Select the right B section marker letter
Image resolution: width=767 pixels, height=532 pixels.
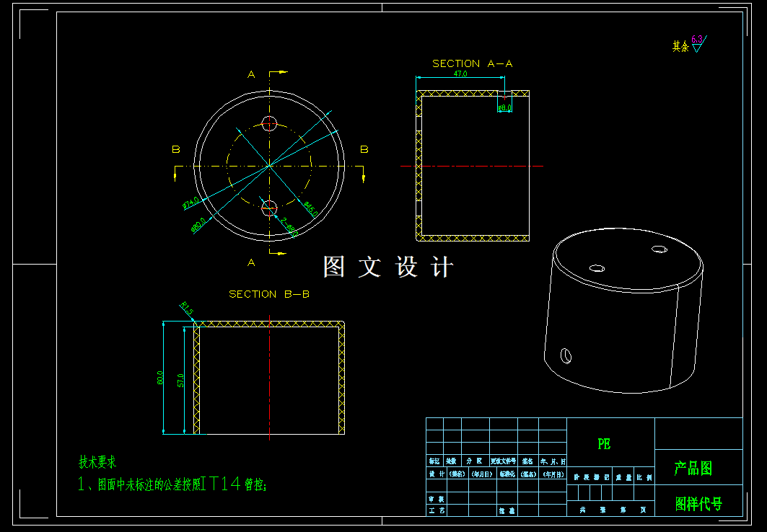pyautogui.click(x=364, y=149)
